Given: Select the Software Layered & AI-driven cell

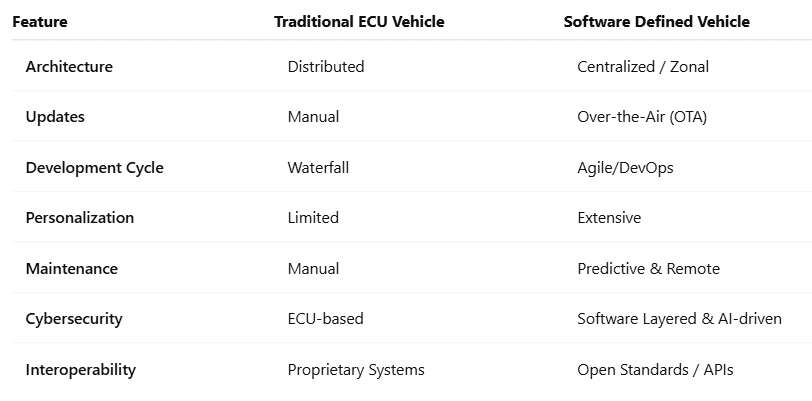Looking at the screenshot, I should (679, 319).
